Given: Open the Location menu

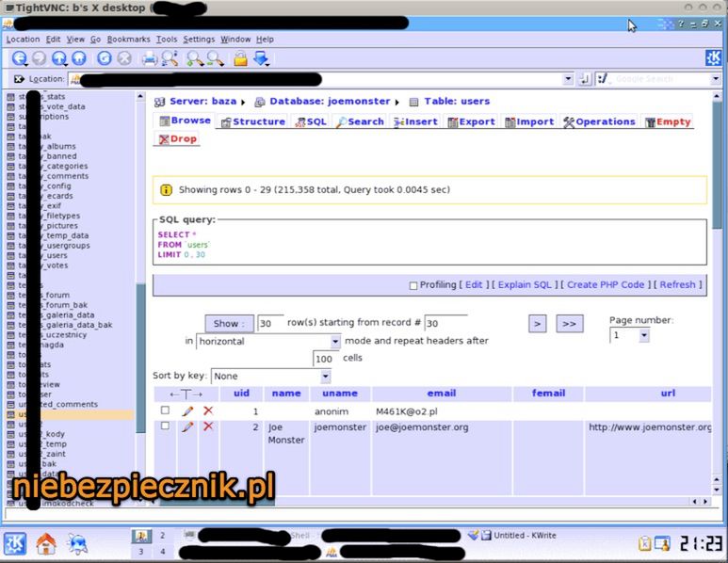Looking at the screenshot, I should tap(23, 40).
